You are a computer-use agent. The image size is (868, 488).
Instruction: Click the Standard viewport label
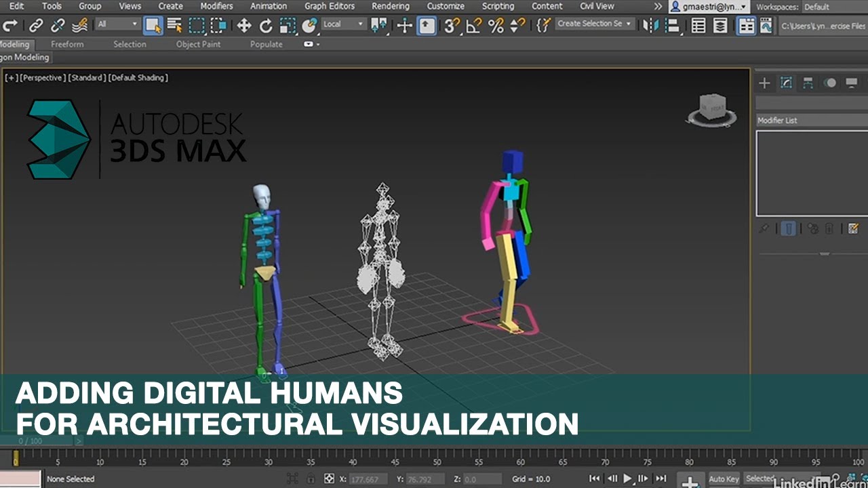click(87, 78)
